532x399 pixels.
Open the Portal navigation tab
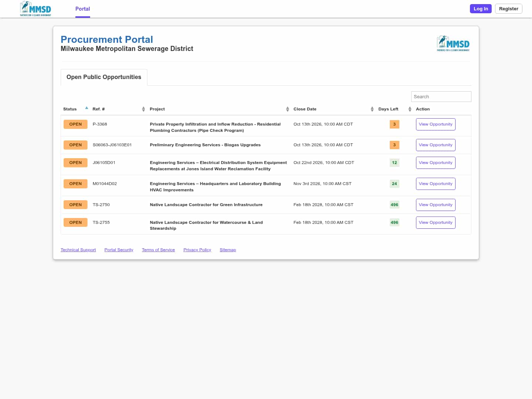pyautogui.click(x=83, y=9)
